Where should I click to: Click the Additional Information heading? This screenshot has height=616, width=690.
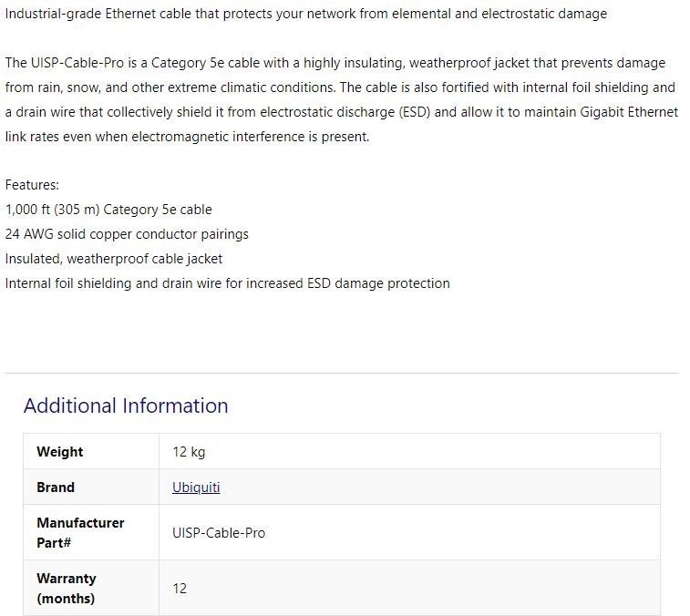(x=126, y=406)
